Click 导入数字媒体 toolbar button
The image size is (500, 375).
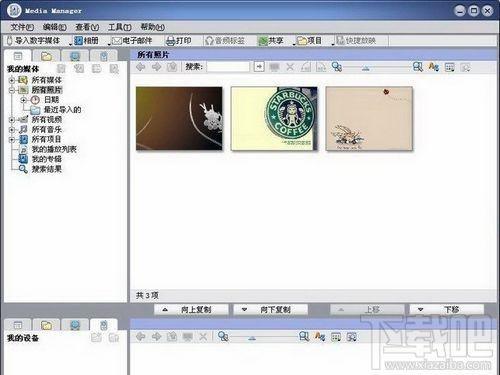(33, 41)
